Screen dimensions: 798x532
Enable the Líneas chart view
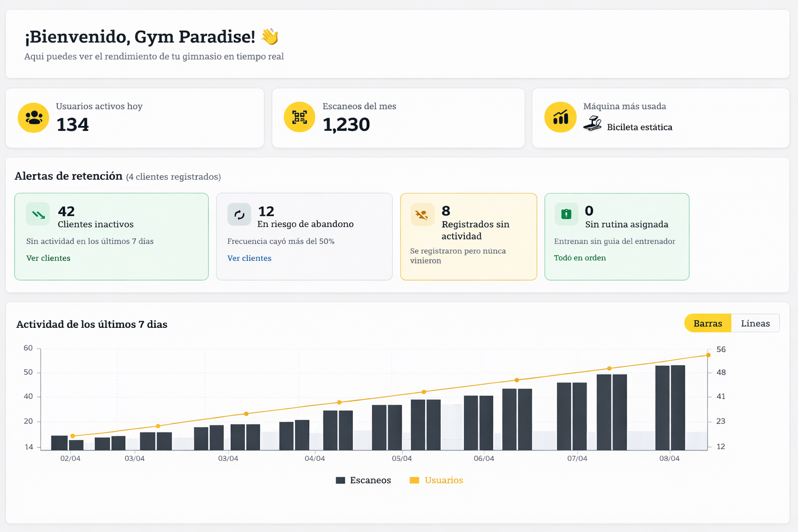point(755,323)
